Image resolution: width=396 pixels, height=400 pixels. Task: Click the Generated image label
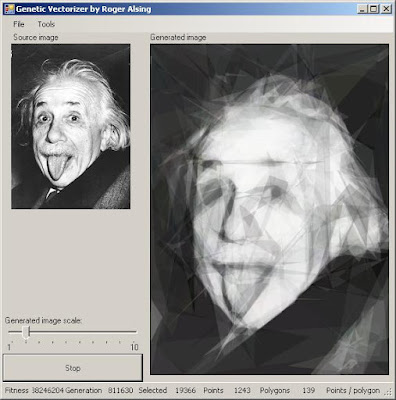(x=178, y=37)
